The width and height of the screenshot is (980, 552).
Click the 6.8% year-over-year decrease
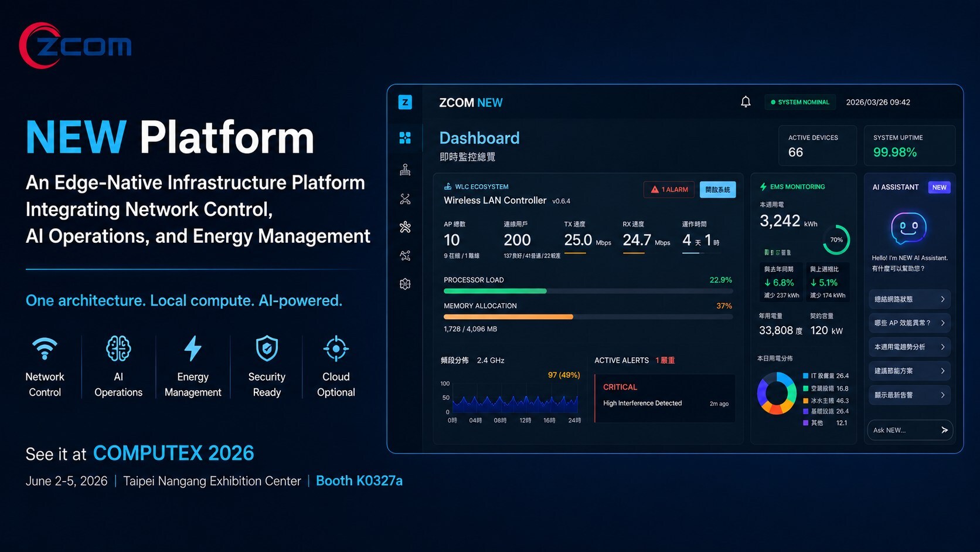(x=779, y=283)
